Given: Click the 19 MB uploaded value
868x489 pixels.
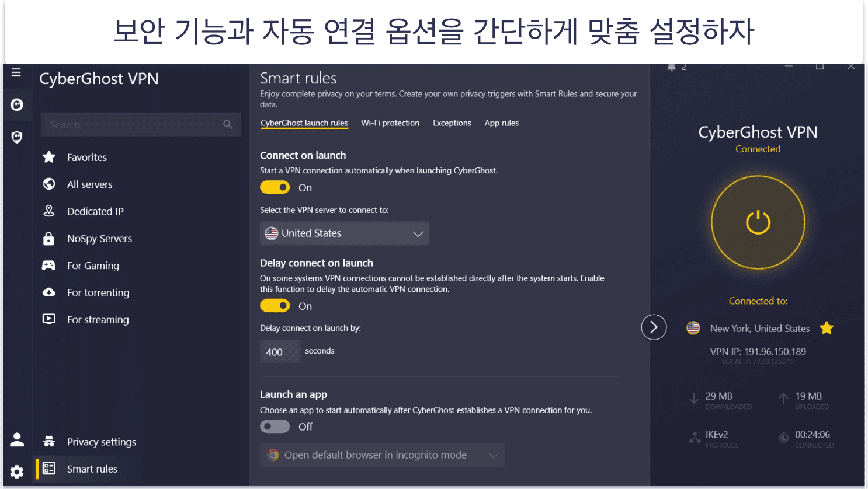Looking at the screenshot, I should tap(808, 396).
